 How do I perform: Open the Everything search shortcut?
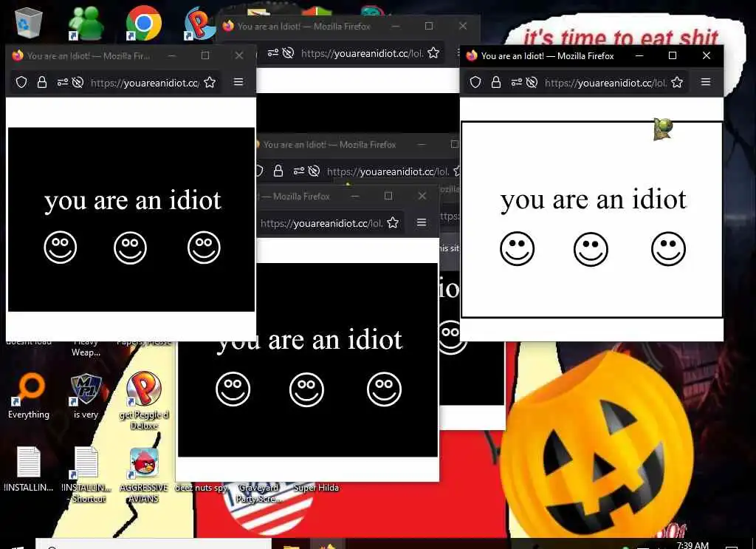tap(29, 395)
